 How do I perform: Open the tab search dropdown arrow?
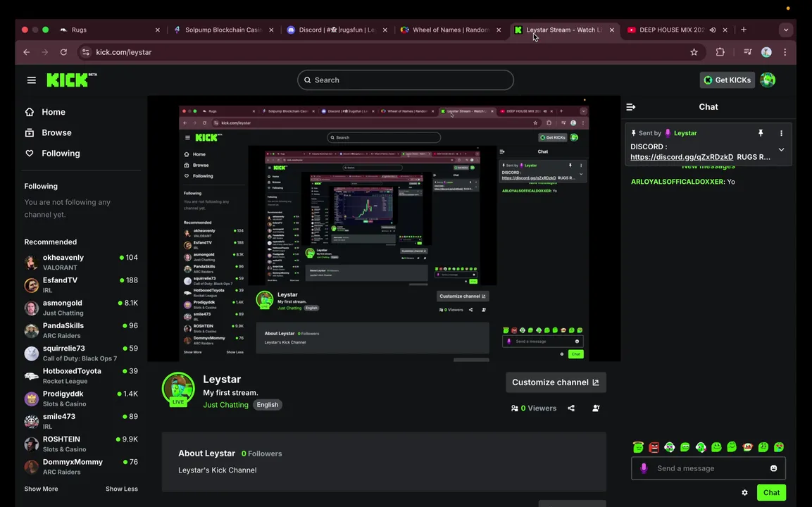[x=785, y=30]
